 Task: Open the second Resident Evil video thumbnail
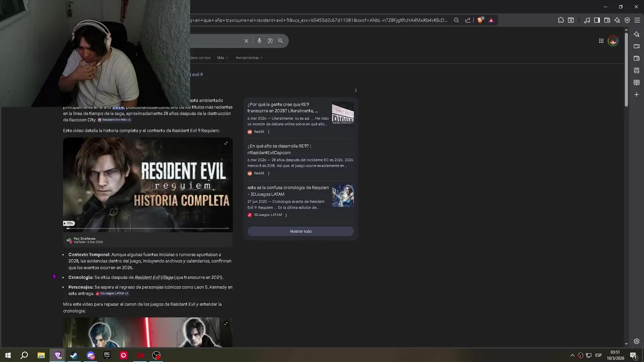coord(147,332)
